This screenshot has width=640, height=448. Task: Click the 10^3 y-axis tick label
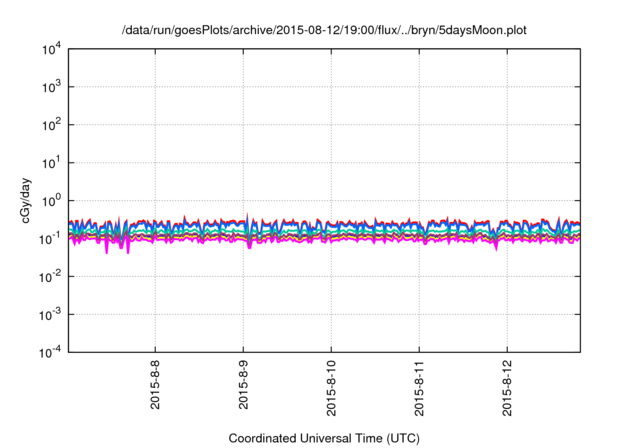(51, 87)
